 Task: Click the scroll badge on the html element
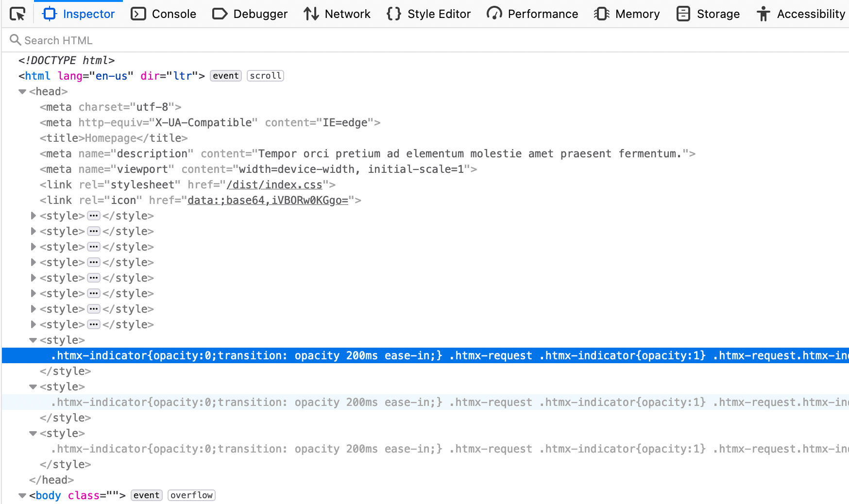tap(265, 76)
